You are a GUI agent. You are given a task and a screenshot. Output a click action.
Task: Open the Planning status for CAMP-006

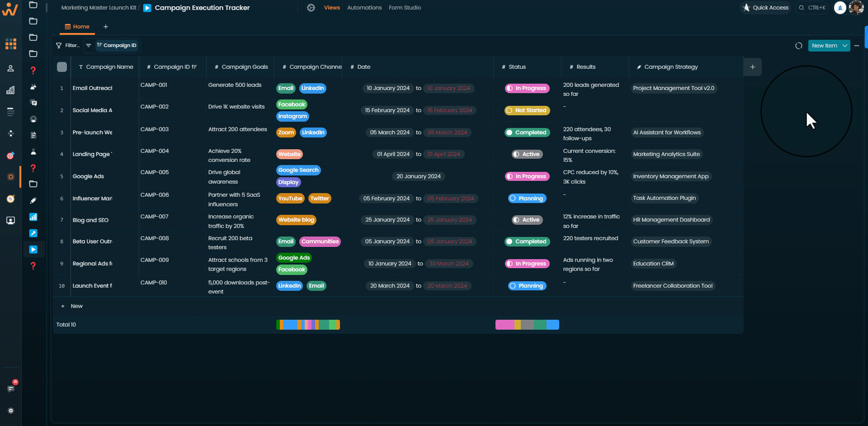pos(527,199)
